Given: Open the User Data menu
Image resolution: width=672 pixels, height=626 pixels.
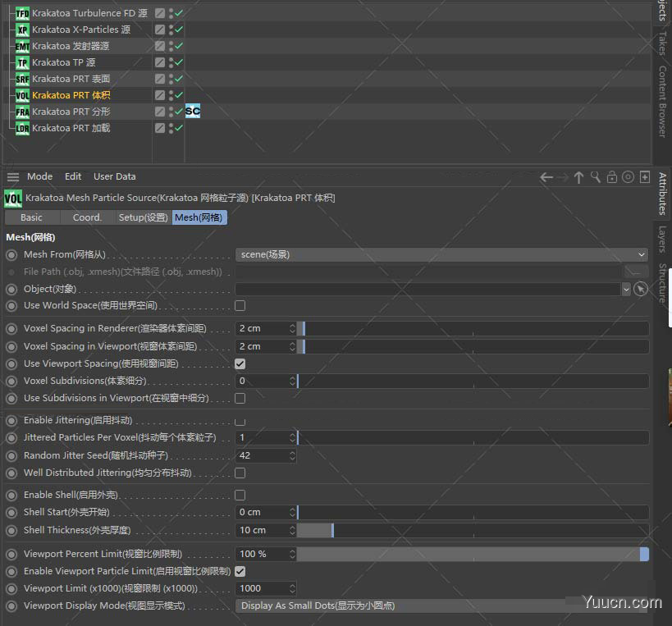Looking at the screenshot, I should point(114,176).
